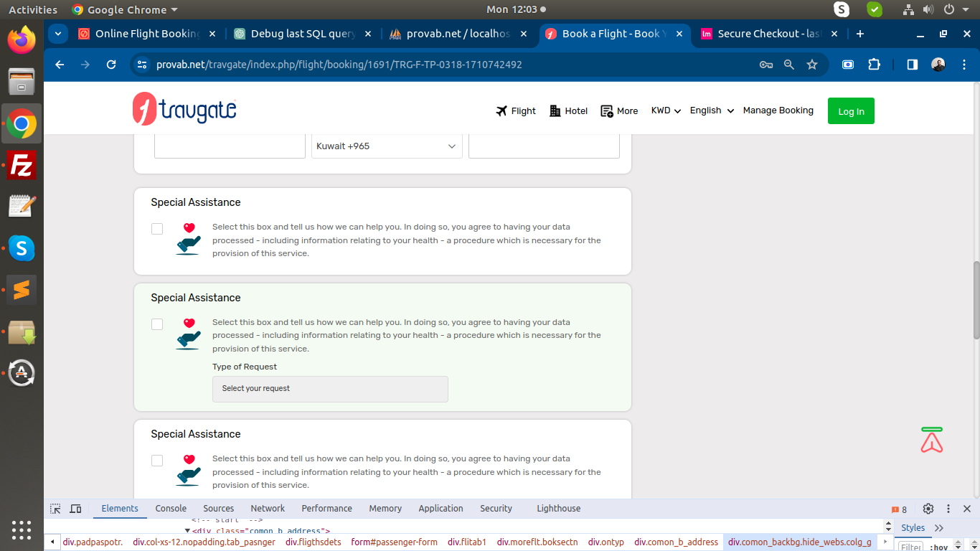Go to Hotel in site header
980x551 pixels.
point(568,110)
